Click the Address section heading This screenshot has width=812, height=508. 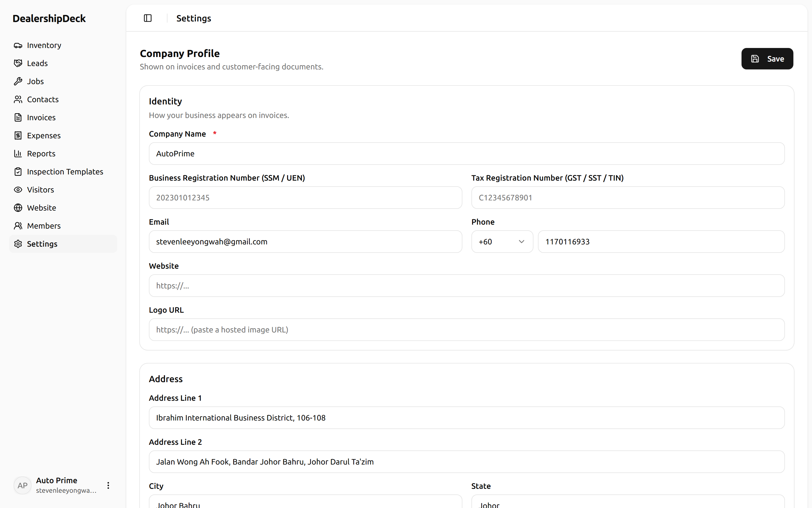point(166,379)
